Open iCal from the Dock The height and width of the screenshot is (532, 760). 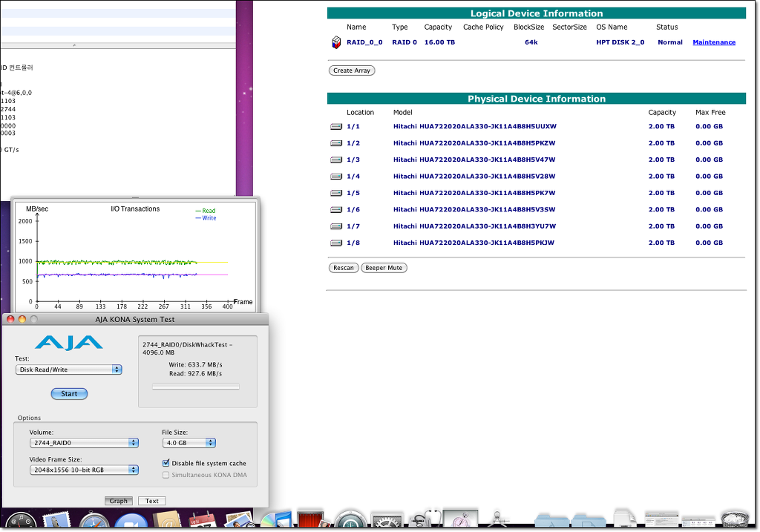pos(202,519)
